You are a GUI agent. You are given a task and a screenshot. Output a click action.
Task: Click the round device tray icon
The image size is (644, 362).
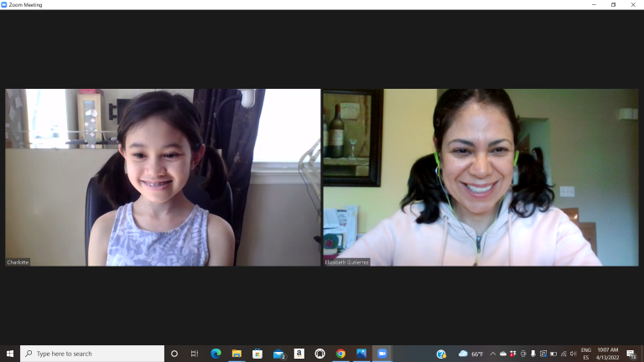tap(523, 354)
